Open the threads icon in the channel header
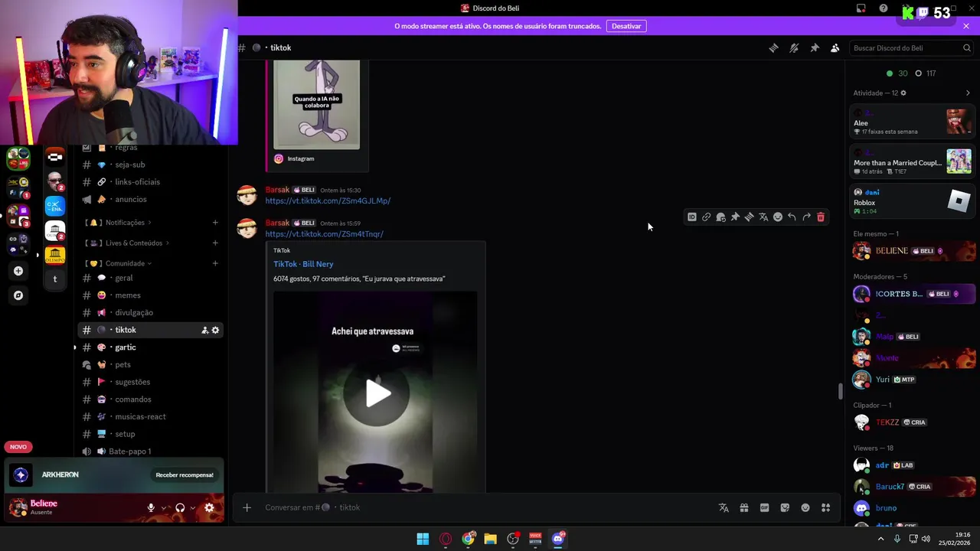The width and height of the screenshot is (980, 551). 773,47
